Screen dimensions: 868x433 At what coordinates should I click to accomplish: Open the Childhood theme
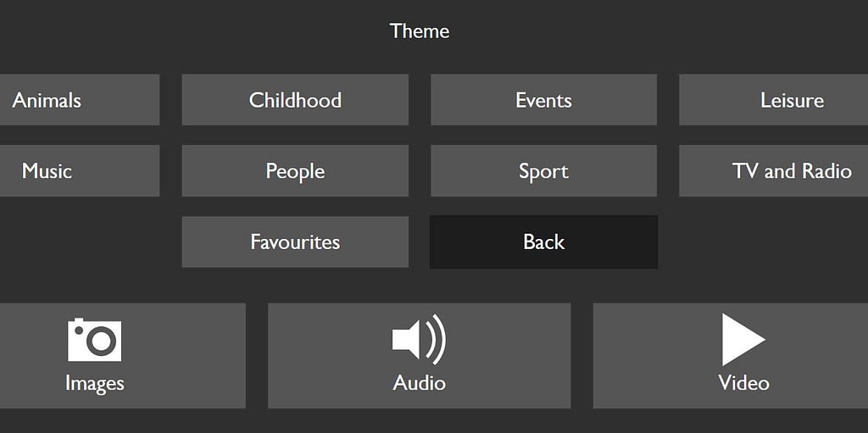[295, 100]
